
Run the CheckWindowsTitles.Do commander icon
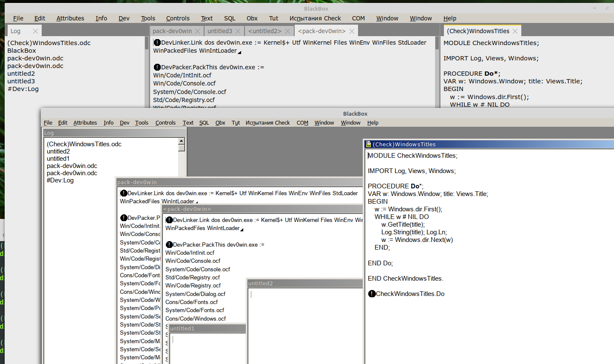click(372, 294)
